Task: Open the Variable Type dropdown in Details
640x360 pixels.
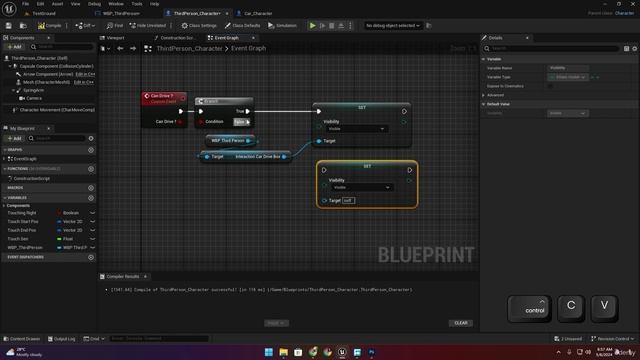Action: (x=568, y=77)
